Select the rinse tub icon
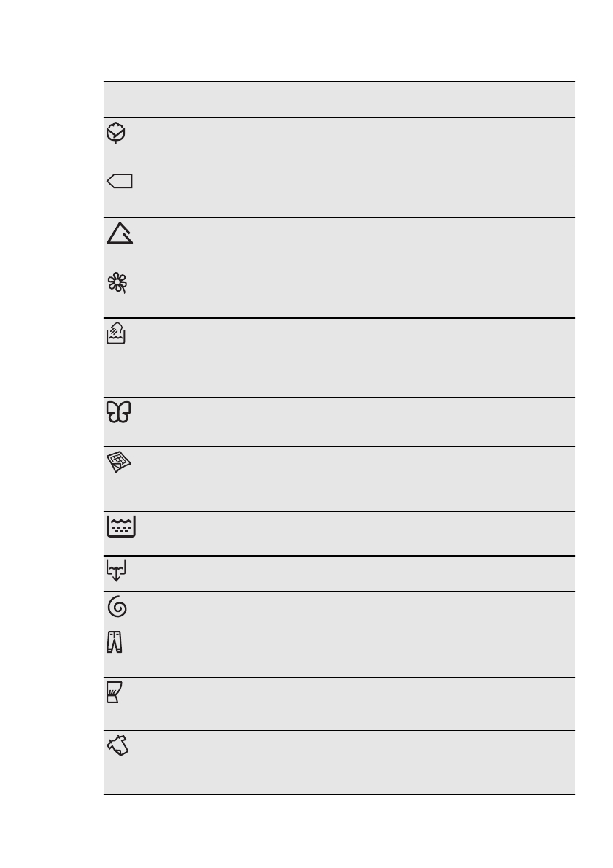This screenshot has height=868, width=613. tap(119, 527)
